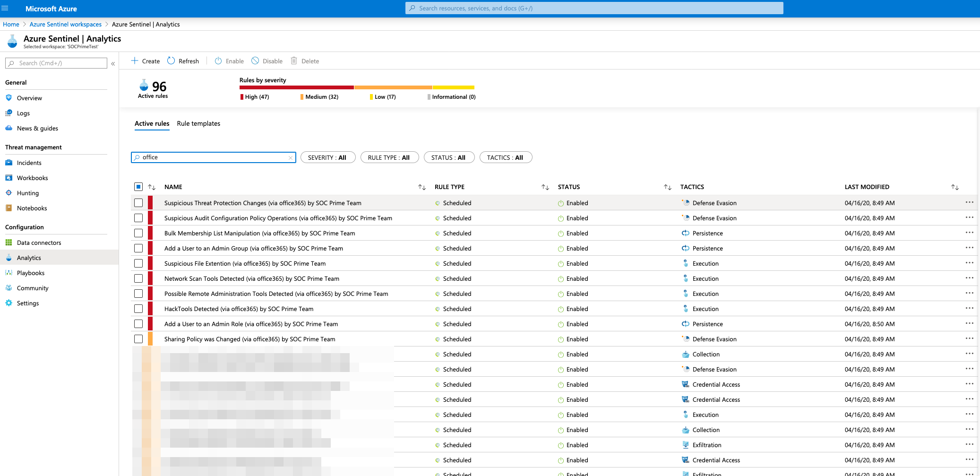980x476 pixels.
Task: Click the Refresh icon in the toolbar
Action: click(x=171, y=61)
